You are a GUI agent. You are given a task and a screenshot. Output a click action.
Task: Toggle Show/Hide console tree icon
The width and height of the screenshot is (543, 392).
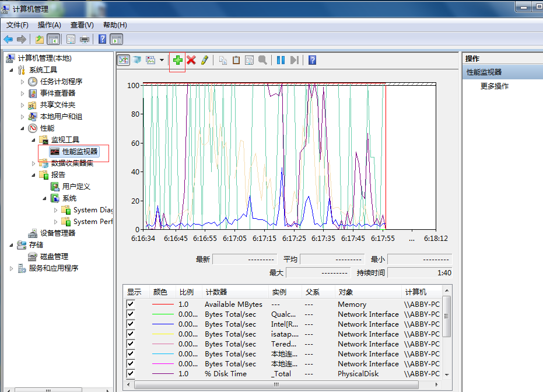coord(53,40)
